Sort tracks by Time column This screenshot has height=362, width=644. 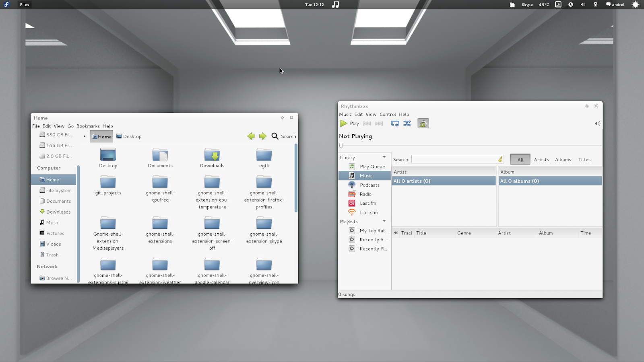[x=590, y=233]
